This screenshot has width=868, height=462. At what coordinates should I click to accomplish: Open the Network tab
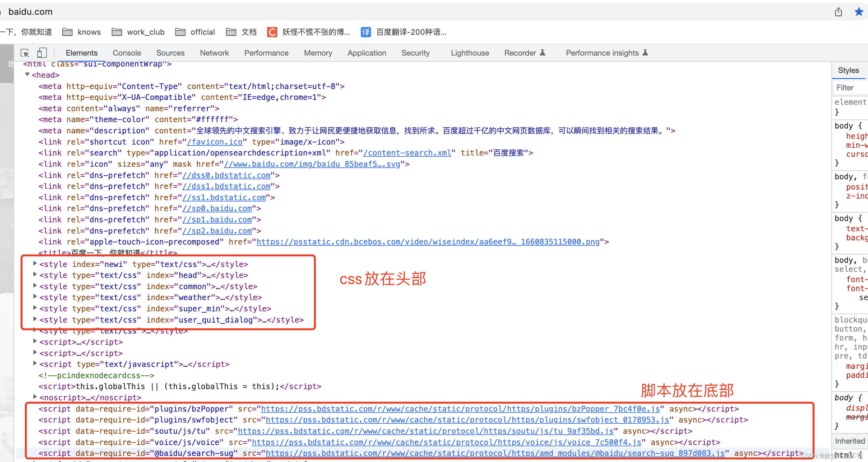(214, 53)
